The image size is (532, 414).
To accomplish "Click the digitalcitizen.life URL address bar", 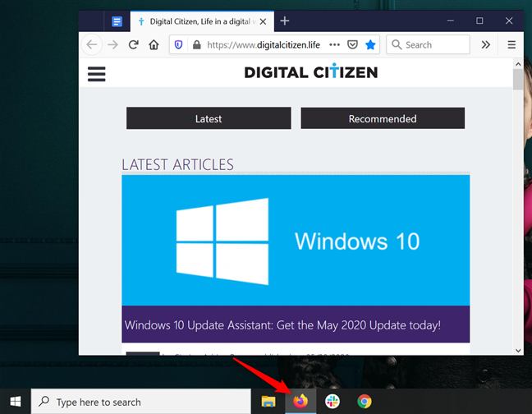I will click(264, 45).
